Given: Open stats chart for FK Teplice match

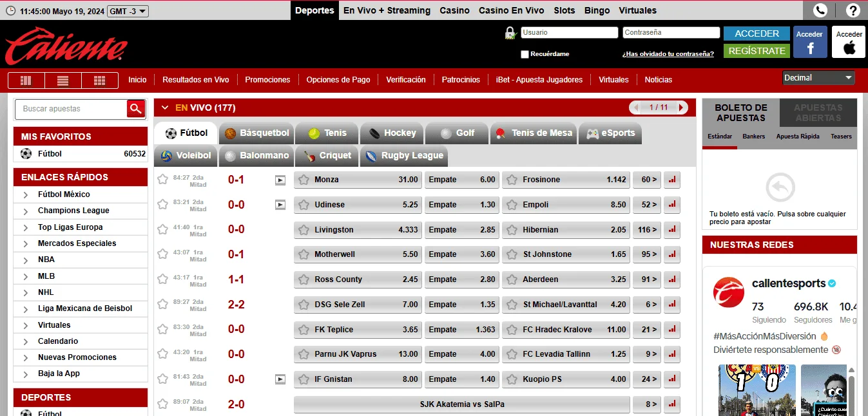Looking at the screenshot, I should [672, 329].
